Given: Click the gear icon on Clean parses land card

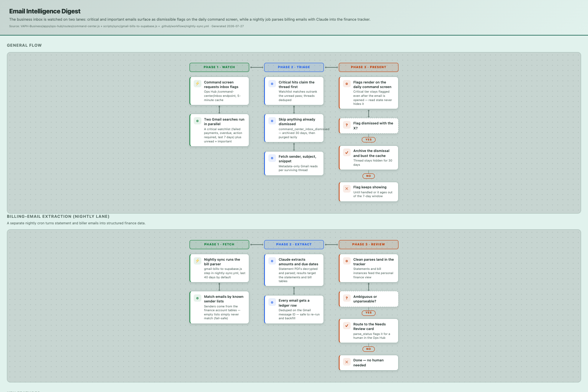Looking at the screenshot, I should [347, 261].
